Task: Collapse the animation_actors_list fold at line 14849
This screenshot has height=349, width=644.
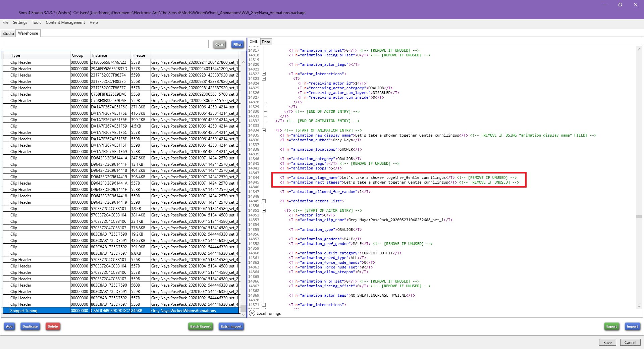Action: (x=264, y=201)
